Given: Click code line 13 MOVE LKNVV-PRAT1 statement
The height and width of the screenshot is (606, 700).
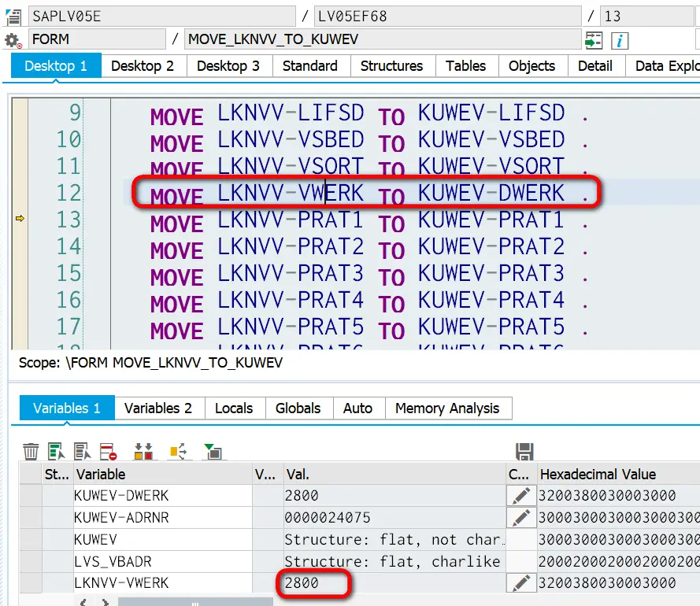Looking at the screenshot, I should pos(369,220).
